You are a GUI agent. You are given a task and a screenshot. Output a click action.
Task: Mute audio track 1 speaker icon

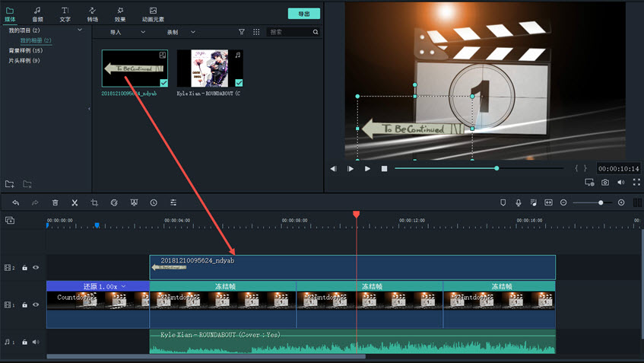(36, 342)
